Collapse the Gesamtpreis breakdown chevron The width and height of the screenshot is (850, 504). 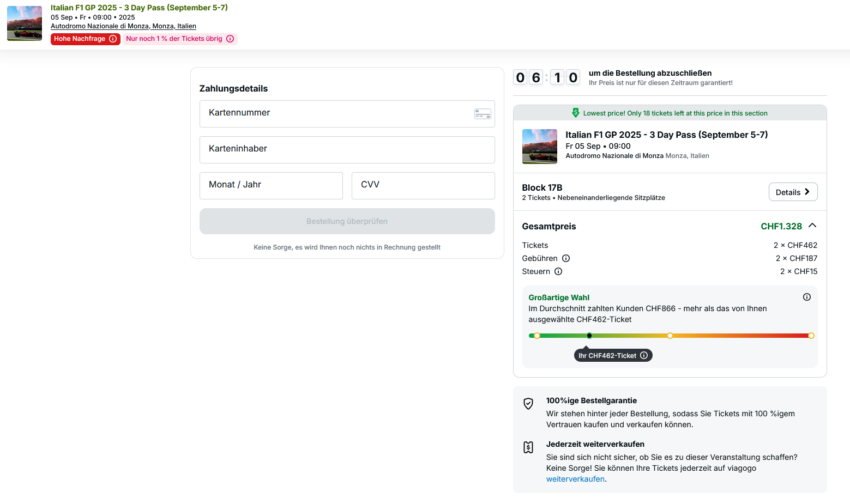tap(812, 226)
